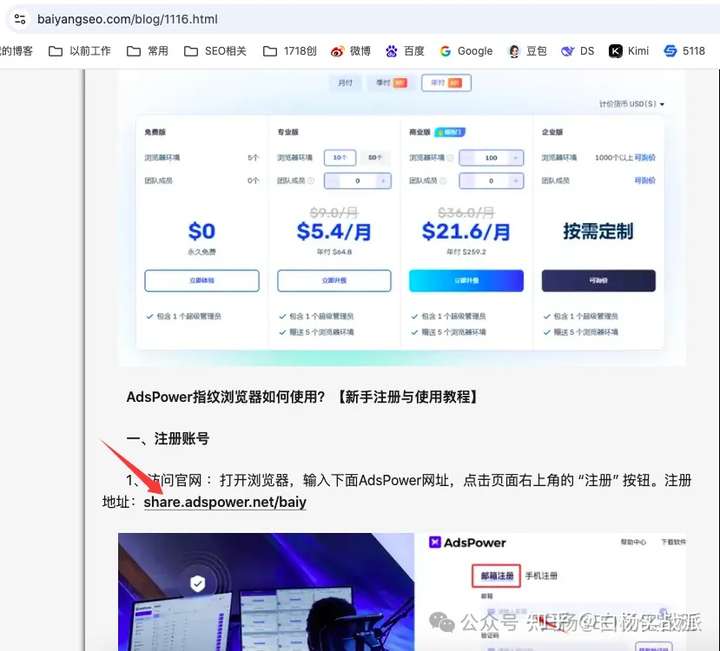
Task: Select the 年付 annual billing tab
Action: [x=446, y=83]
